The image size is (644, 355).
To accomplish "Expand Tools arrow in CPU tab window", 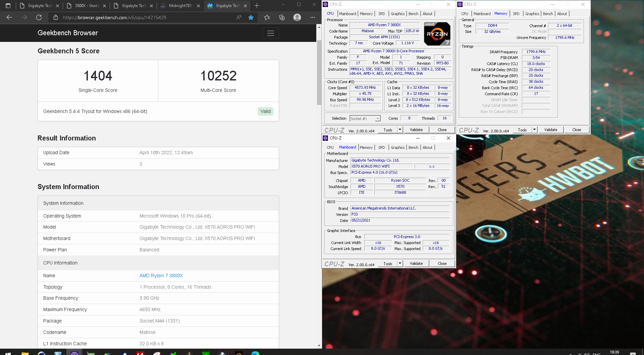I will [400, 130].
